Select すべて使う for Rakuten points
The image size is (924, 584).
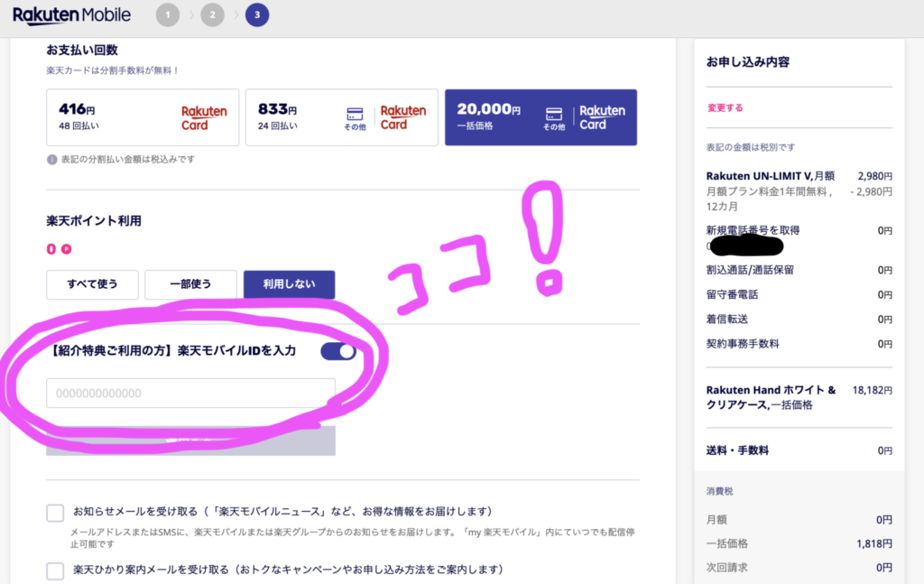93,284
